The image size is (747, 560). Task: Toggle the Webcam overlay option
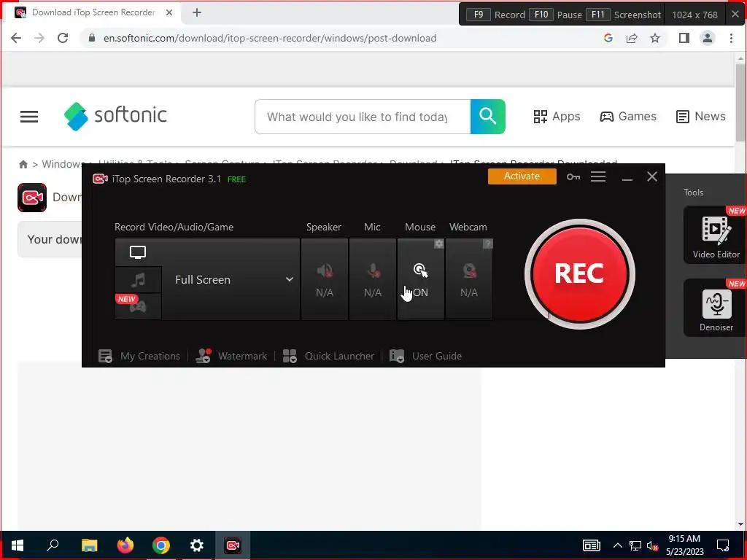(469, 279)
